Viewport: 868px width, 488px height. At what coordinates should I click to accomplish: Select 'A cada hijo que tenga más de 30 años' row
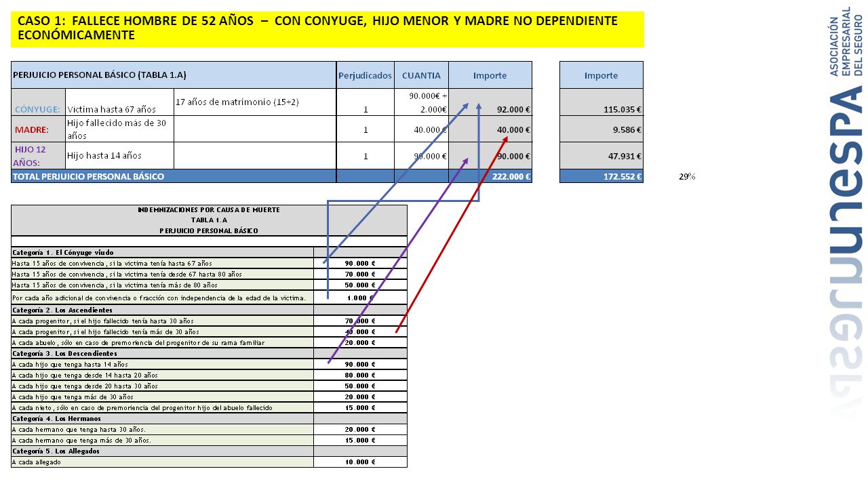[x=209, y=396]
